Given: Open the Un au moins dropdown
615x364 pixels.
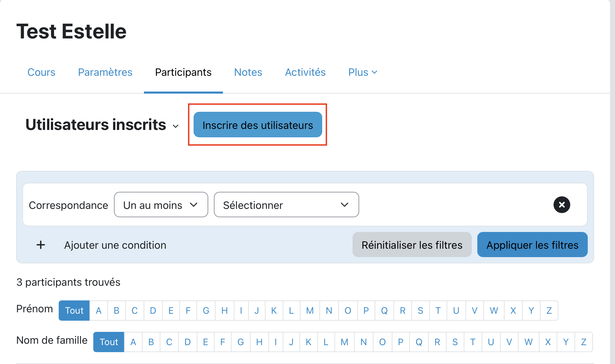Looking at the screenshot, I should pos(161,205).
